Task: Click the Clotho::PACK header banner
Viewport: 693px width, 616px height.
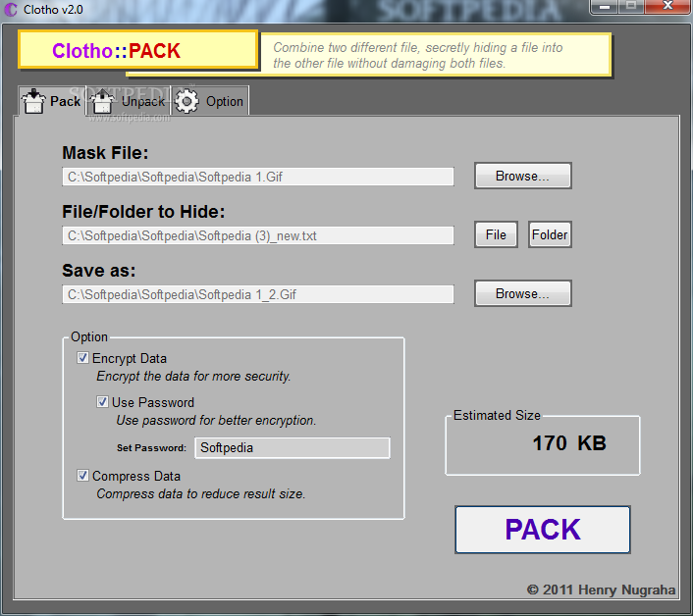Action: [x=137, y=50]
